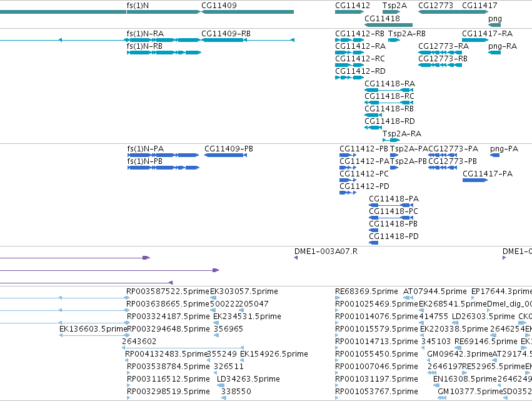Click protein CG11409-PB
The width and height of the screenshot is (532, 401).
pyautogui.click(x=226, y=155)
